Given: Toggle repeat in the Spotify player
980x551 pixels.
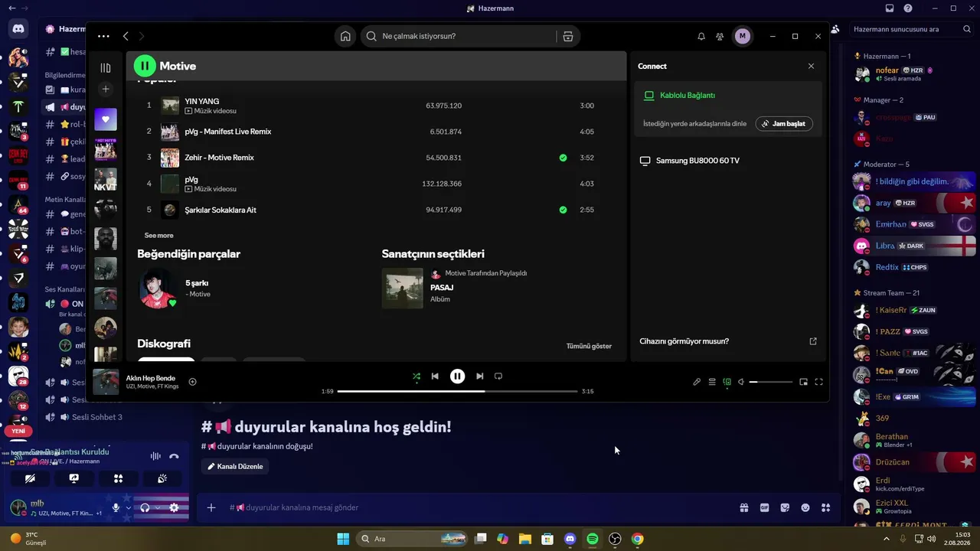Looking at the screenshot, I should tap(498, 377).
